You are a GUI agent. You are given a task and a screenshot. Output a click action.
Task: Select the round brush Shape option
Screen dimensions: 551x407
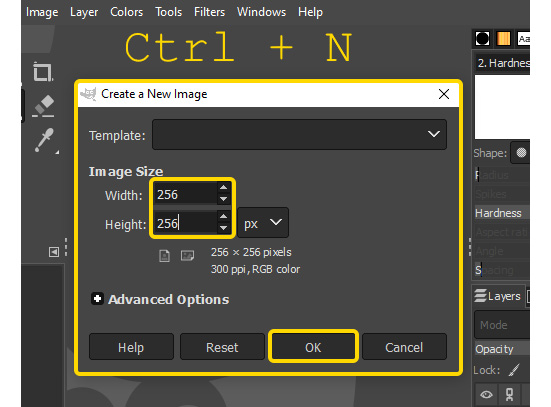(x=521, y=153)
